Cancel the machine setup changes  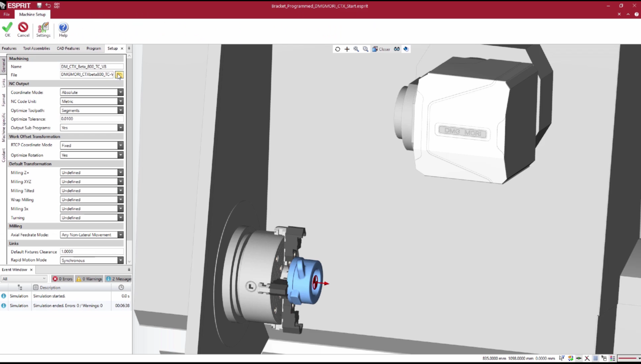[x=23, y=30]
